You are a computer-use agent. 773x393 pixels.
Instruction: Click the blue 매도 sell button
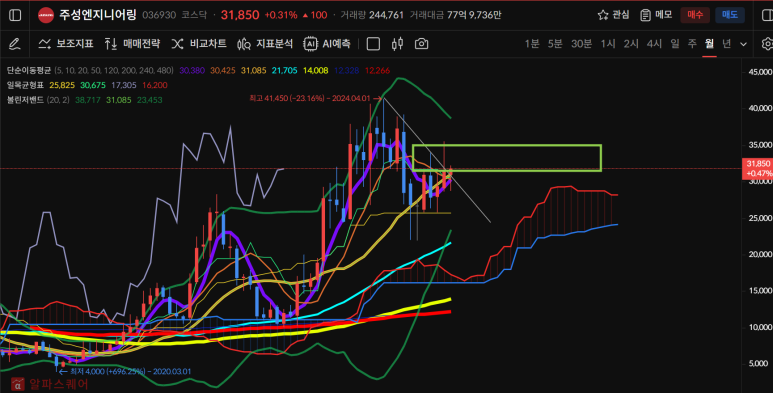(730, 15)
